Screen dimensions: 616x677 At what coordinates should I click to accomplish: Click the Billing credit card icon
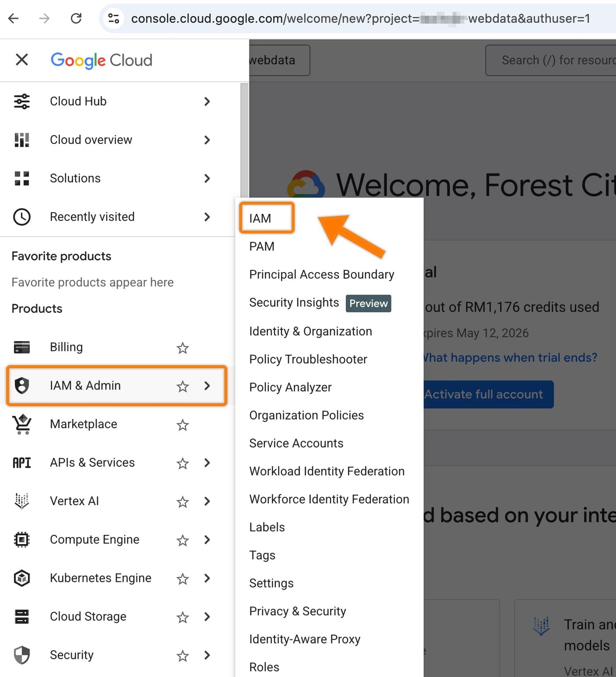click(22, 347)
